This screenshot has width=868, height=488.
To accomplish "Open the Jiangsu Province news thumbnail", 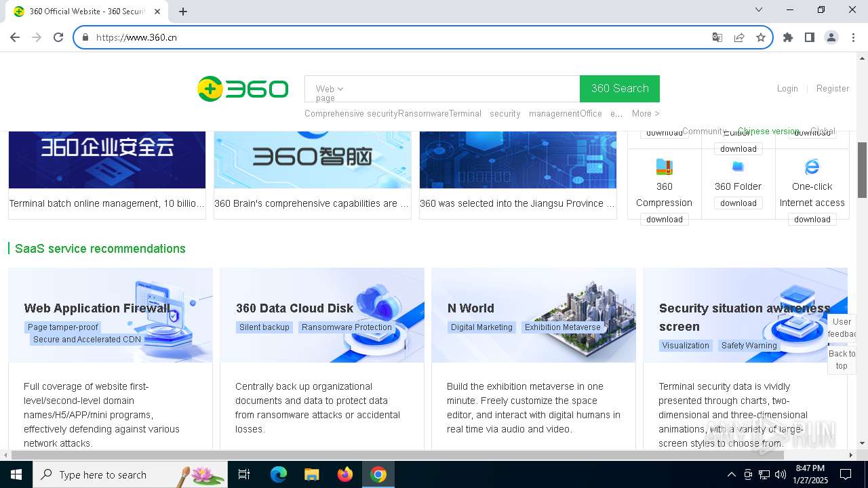I will point(518,160).
